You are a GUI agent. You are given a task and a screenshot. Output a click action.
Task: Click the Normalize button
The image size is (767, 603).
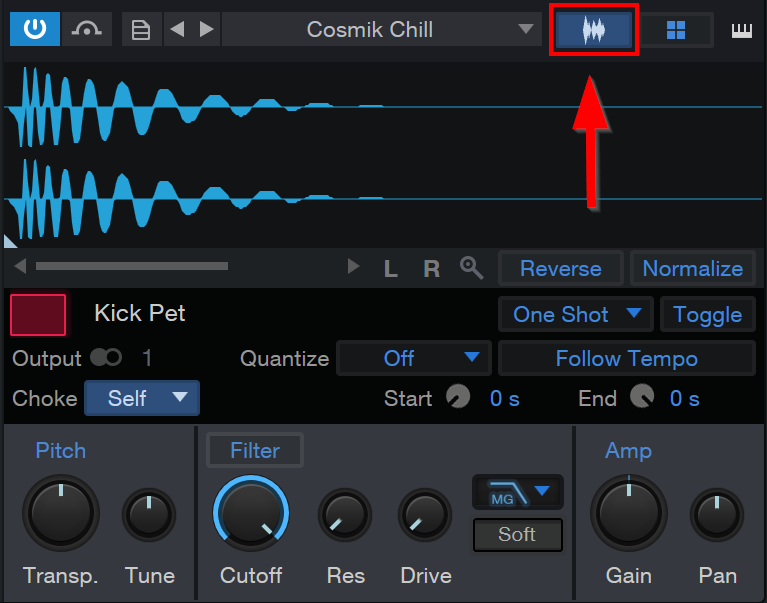coord(693,268)
